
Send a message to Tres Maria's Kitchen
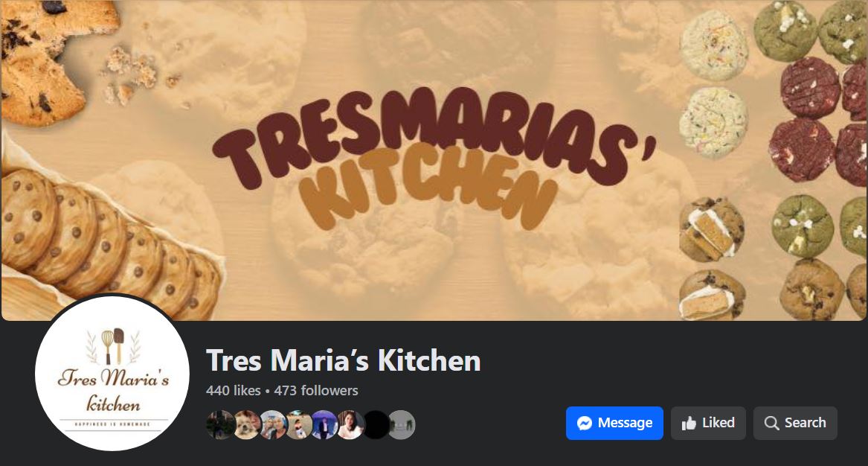(614, 424)
